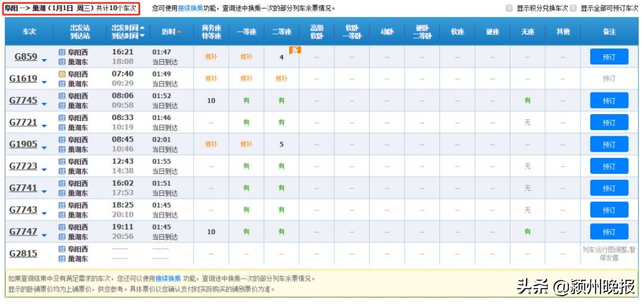Open train G1905 details link
The image size is (644, 304).
point(23,144)
